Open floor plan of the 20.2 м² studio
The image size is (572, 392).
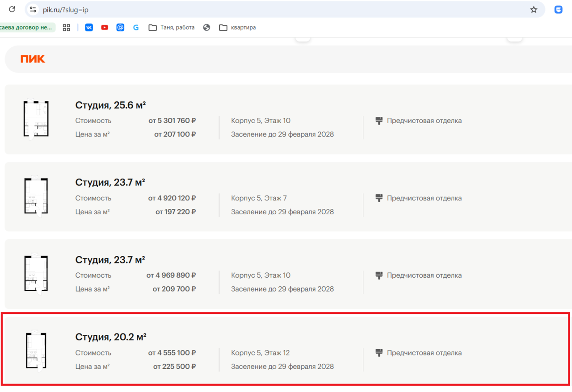36,351
